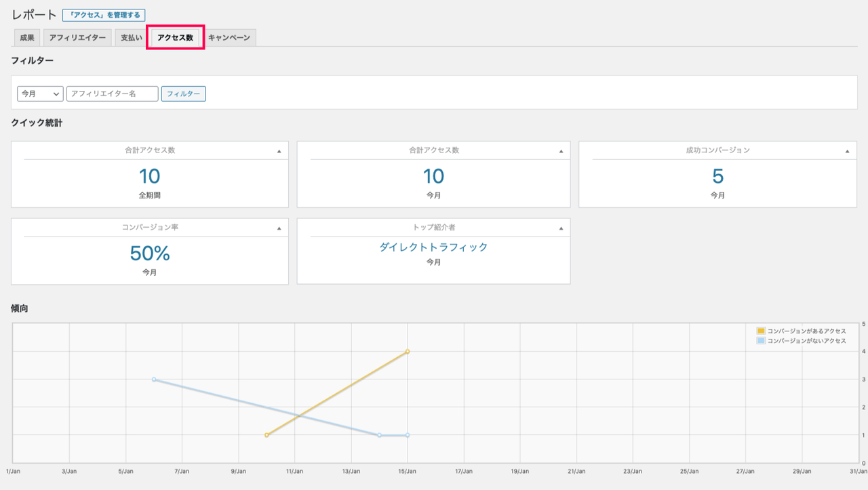Click the コンバージョンがないアクセス legend label

807,341
